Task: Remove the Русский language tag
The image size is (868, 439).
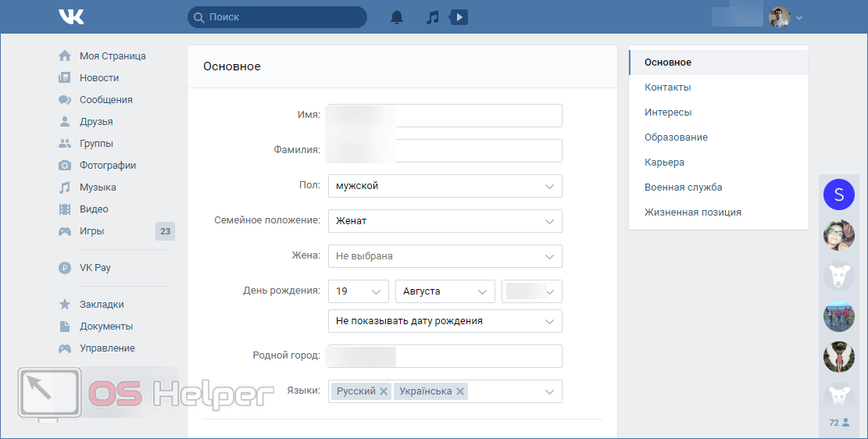Action: point(384,391)
